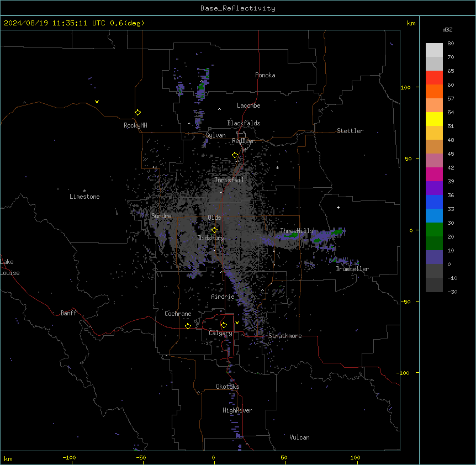This screenshot has height=465, width=476.
Task: Pick the blue 33-36 dBZ legend swatch
Action: pos(434,202)
